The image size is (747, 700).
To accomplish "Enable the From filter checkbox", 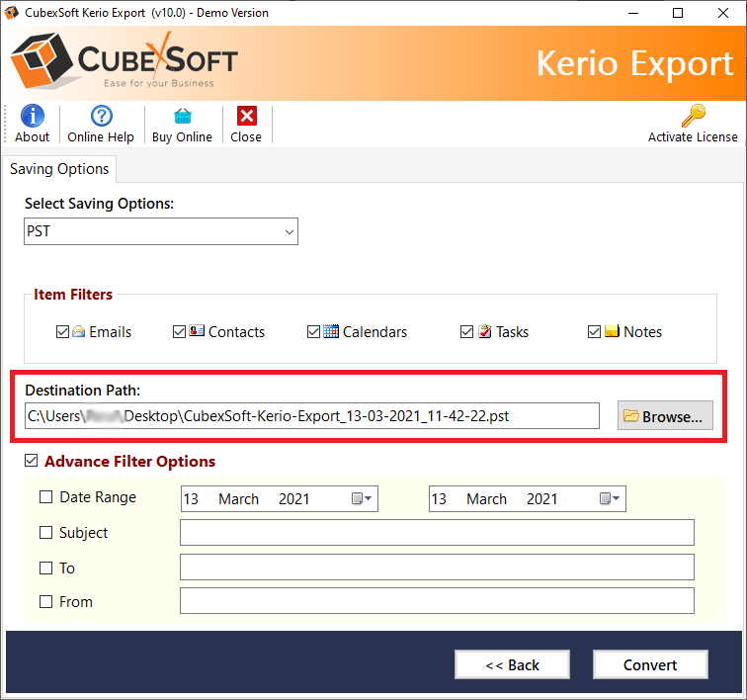I will tap(45, 602).
